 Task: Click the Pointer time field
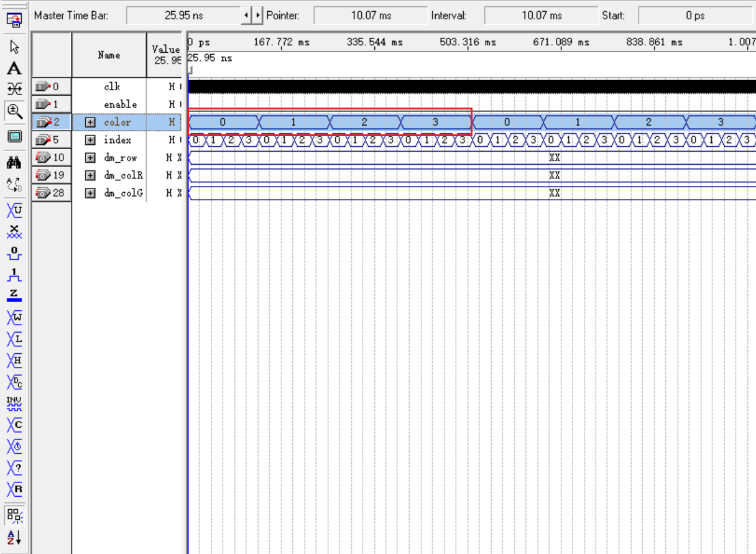[369, 16]
